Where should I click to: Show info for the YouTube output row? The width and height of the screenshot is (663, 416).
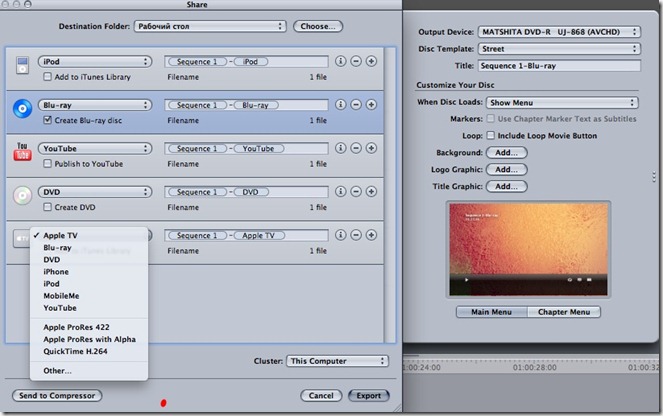pyautogui.click(x=340, y=148)
